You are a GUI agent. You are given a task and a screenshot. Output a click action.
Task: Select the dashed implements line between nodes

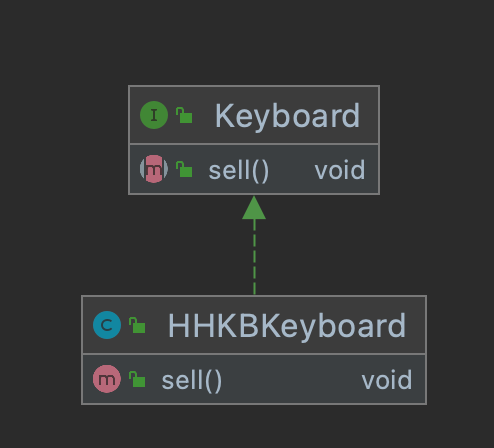point(254,257)
